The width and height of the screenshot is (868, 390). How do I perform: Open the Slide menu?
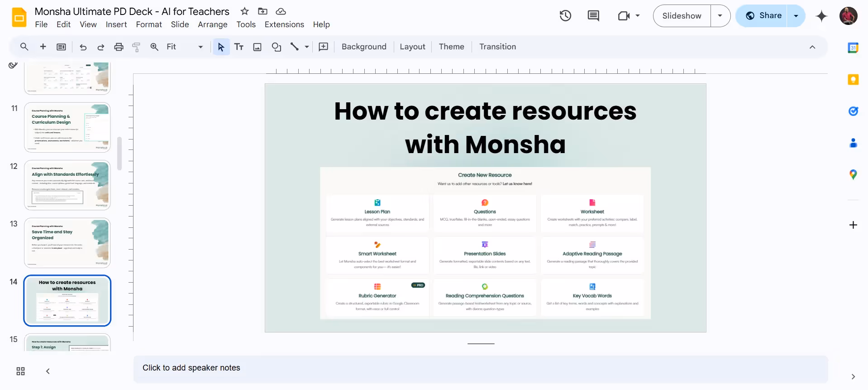tap(180, 24)
